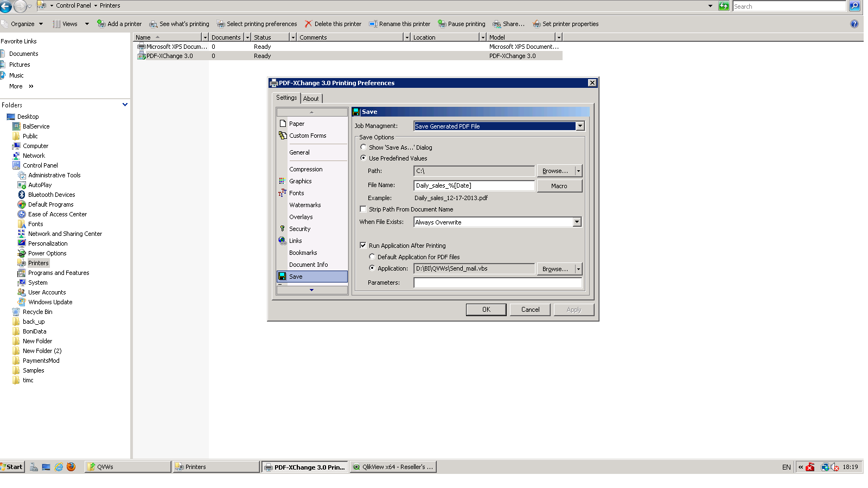The image size is (868, 488).
Task: Select Programs and Features in folder tree
Action: pos(59,273)
